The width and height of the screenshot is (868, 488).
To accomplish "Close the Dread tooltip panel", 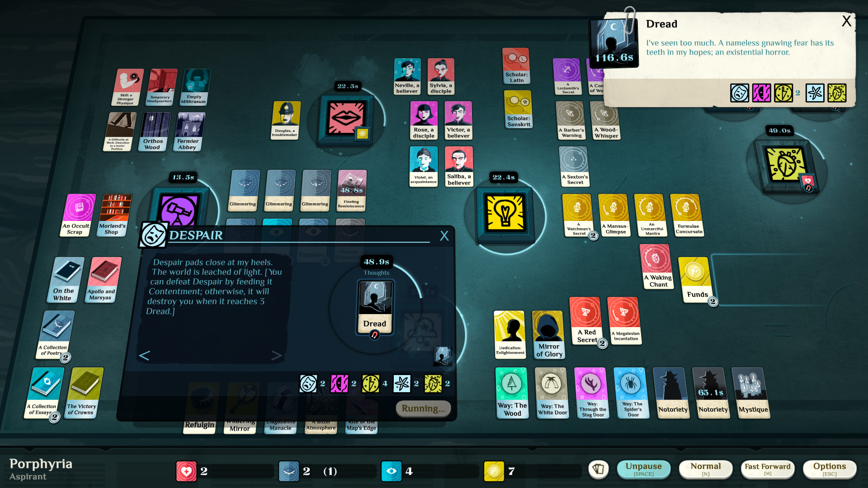I will (x=847, y=21).
